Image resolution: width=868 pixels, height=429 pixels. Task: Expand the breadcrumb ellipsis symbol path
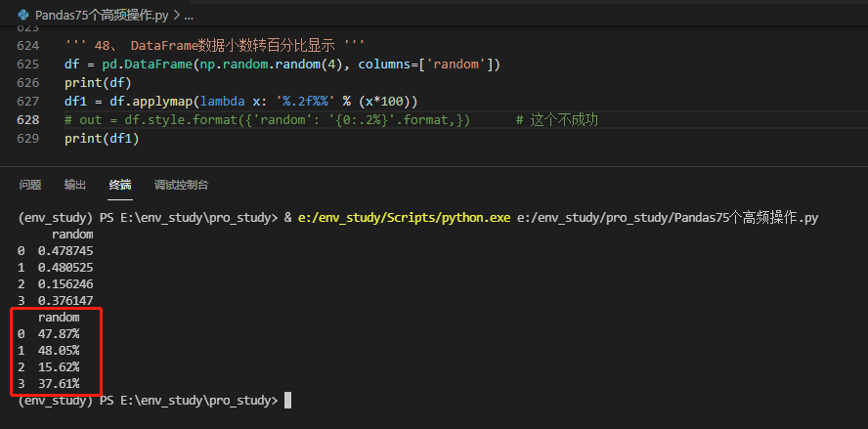point(189,16)
